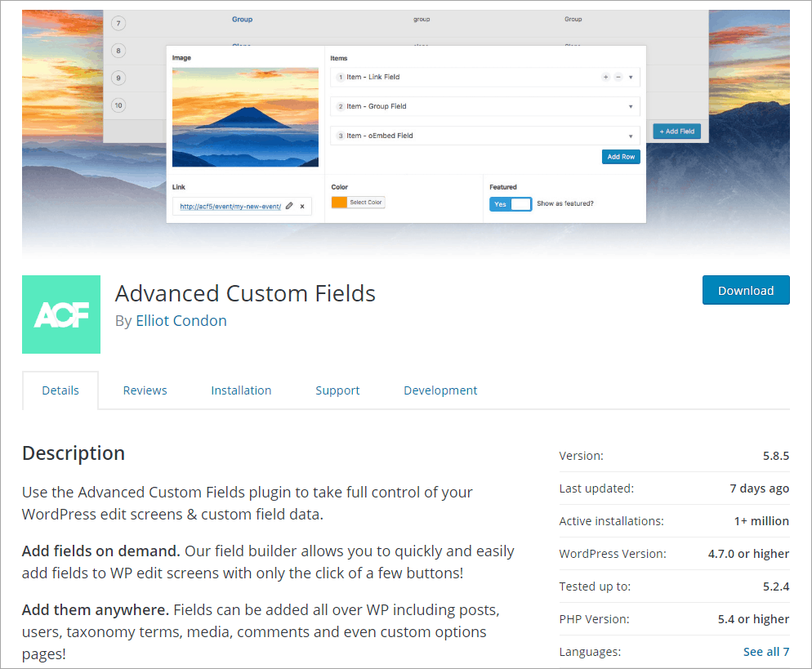The height and width of the screenshot is (669, 812).
Task: Expand Item - Link Field options
Action: (x=631, y=78)
